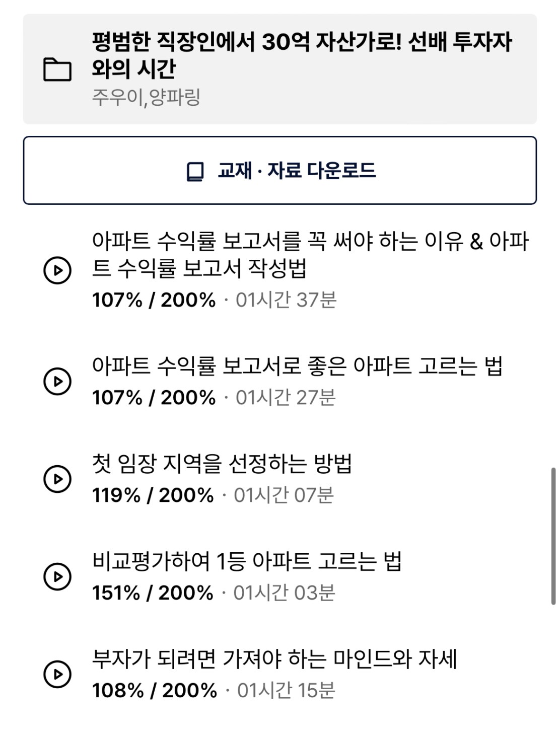Open course title 평범한 직장인에서 30억 자산가로
Viewport: 560px width, 737px height.
[302, 55]
